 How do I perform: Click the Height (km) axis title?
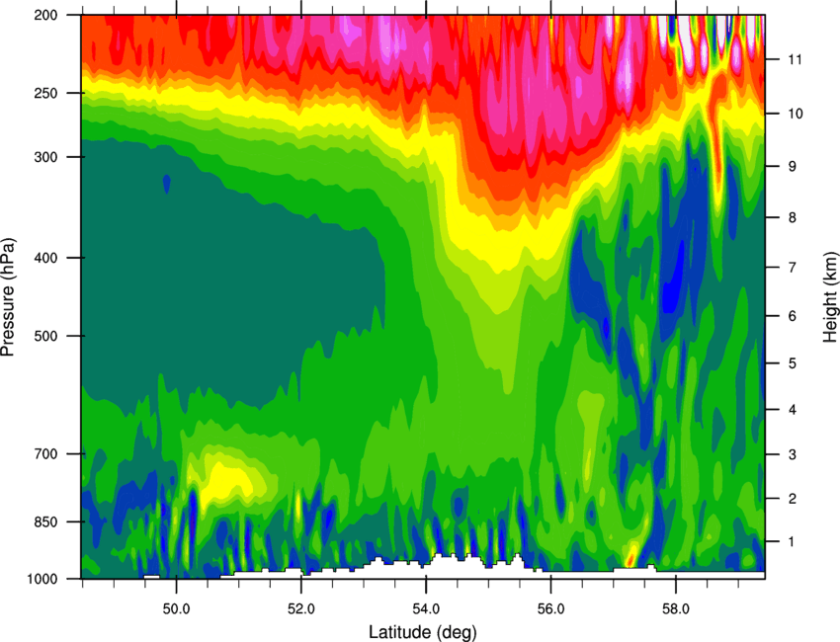click(x=830, y=297)
